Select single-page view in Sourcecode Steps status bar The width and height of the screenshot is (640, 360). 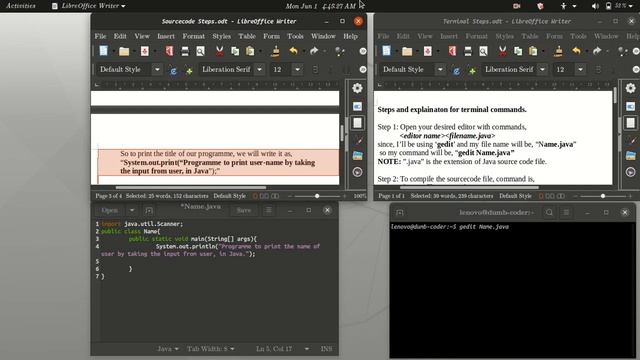[255, 196]
